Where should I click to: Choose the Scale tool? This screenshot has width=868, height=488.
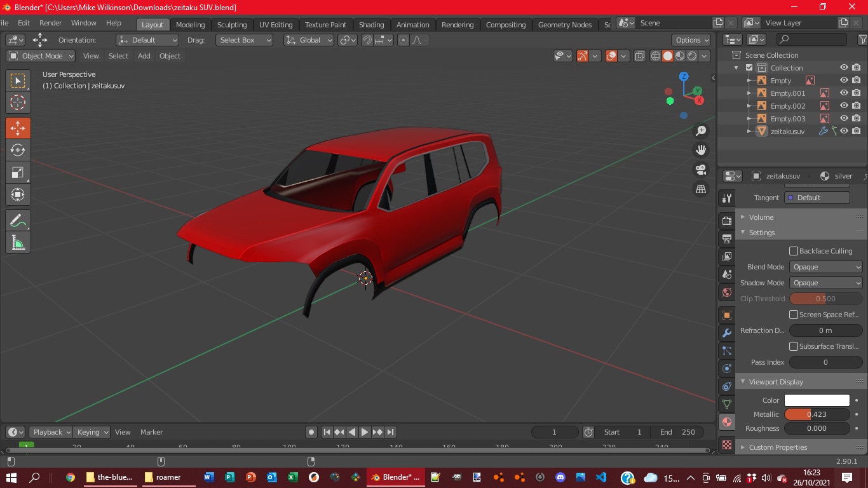coord(18,172)
